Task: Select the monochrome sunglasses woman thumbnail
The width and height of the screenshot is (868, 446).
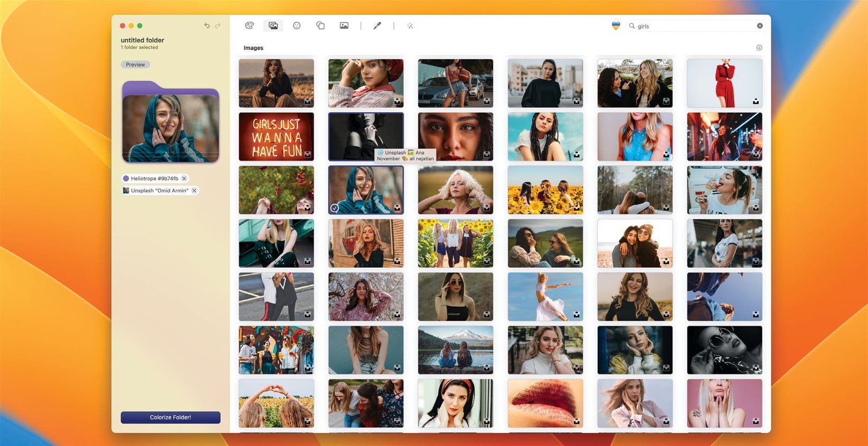Action: [x=724, y=350]
